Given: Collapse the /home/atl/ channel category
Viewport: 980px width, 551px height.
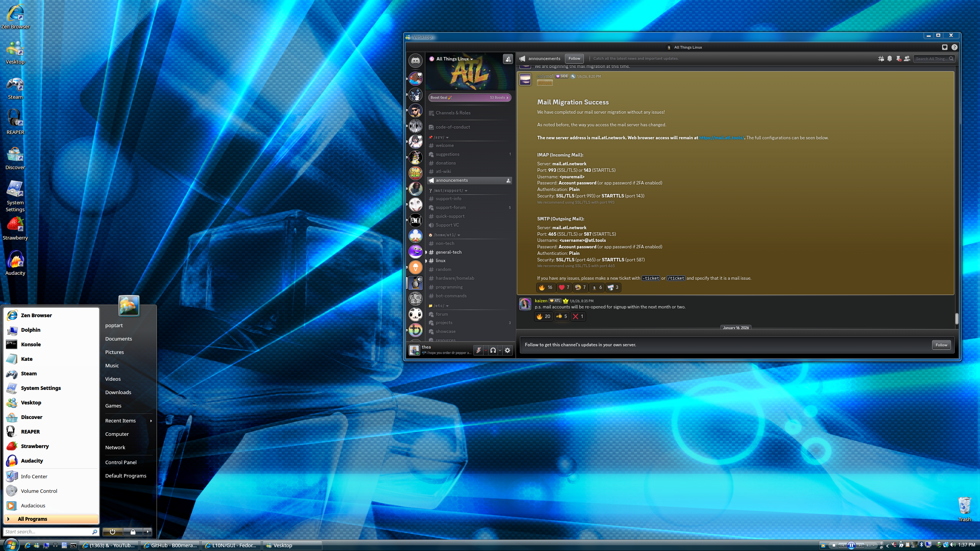Looking at the screenshot, I should 444,235.
